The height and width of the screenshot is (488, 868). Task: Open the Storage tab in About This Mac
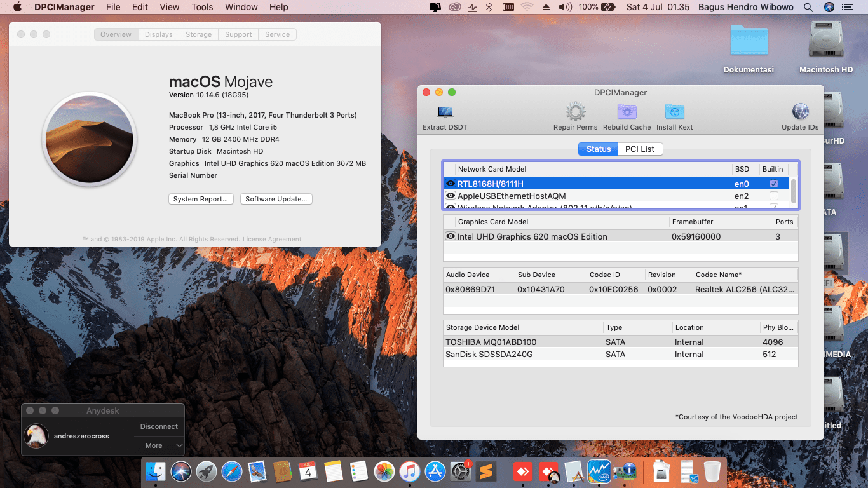pyautogui.click(x=198, y=34)
